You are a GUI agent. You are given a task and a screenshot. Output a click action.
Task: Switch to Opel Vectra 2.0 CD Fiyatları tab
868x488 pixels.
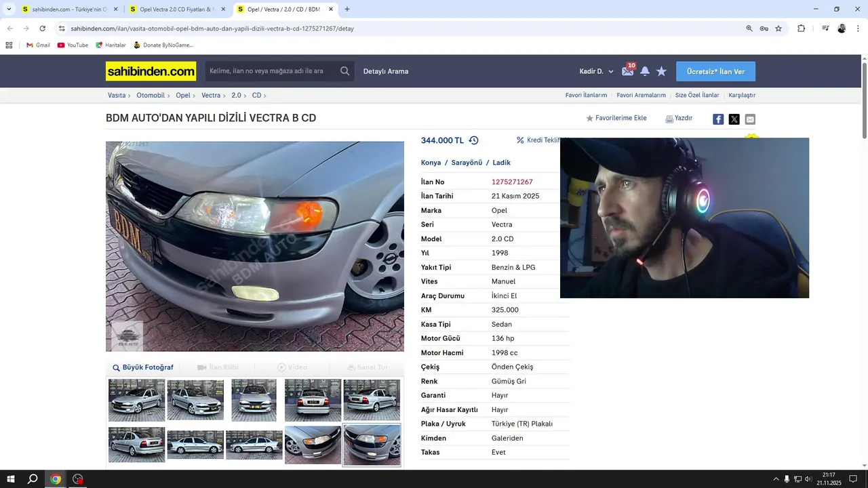(x=177, y=9)
